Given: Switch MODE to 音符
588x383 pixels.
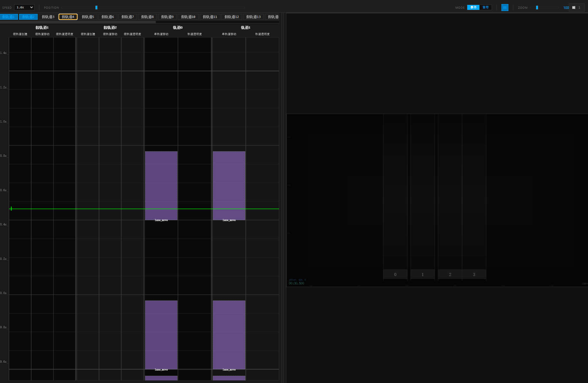Looking at the screenshot, I should (486, 8).
